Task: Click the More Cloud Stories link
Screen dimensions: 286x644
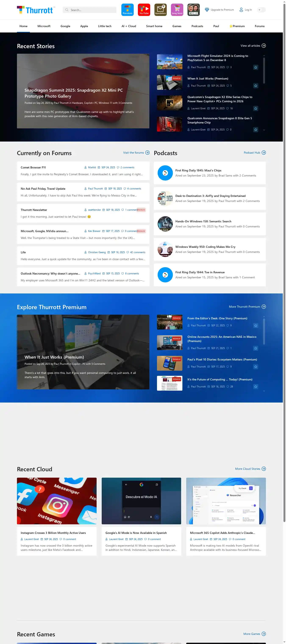Action: [248, 469]
